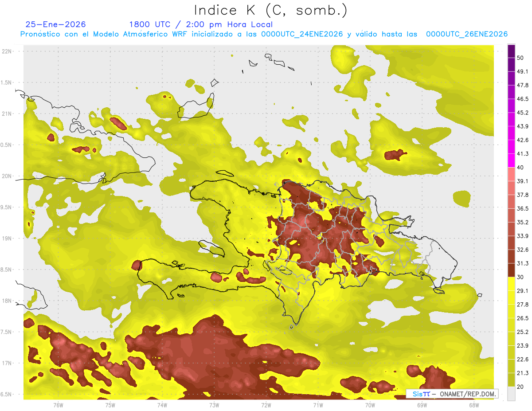Screen dimensions: 532x411
Task: Click the 69W longitude label
Action: click(x=422, y=405)
